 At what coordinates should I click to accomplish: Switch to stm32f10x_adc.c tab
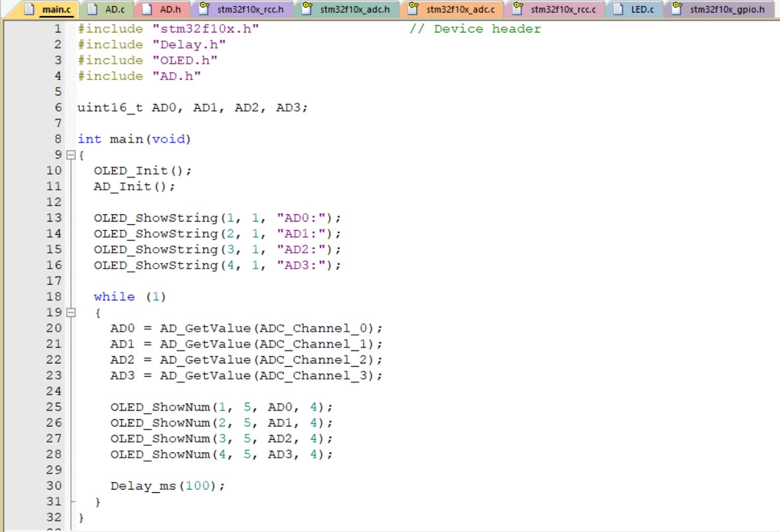(x=452, y=9)
